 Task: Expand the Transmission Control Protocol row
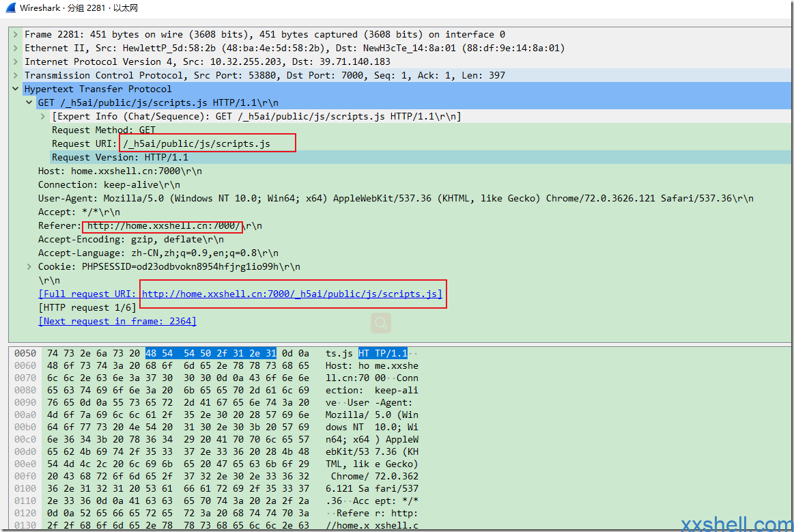point(16,76)
